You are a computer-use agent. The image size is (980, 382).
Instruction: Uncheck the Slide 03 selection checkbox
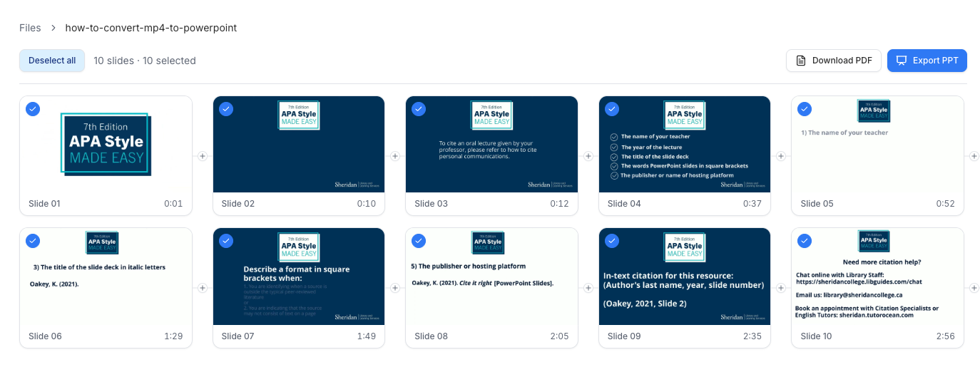click(x=419, y=109)
